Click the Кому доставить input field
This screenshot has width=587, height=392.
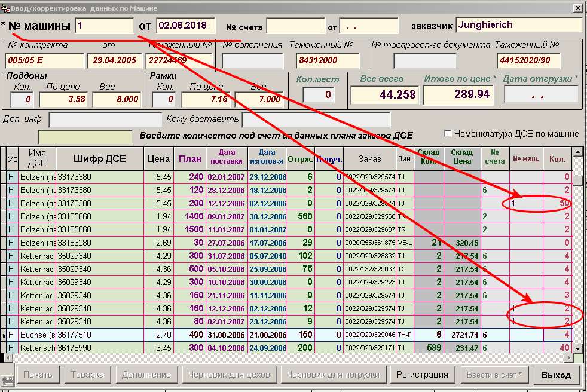point(316,120)
